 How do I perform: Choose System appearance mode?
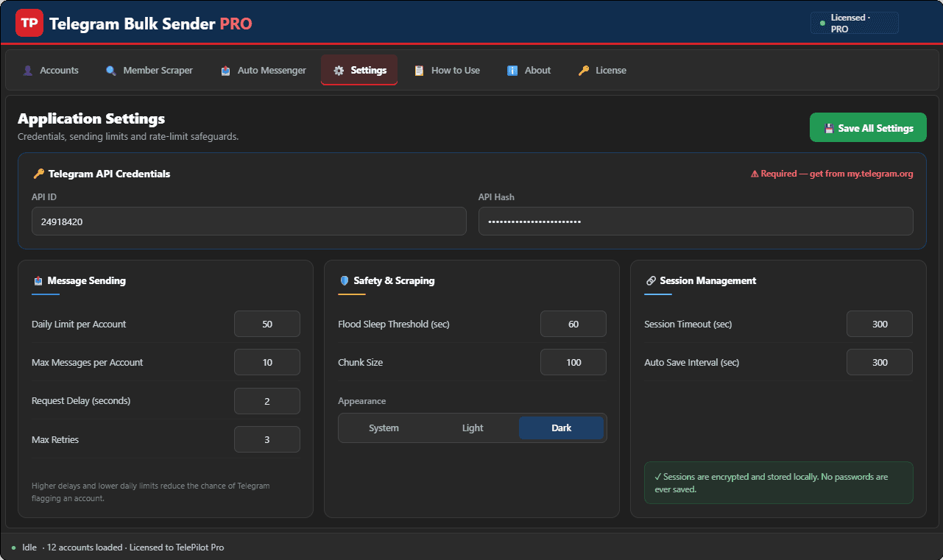tap(384, 428)
